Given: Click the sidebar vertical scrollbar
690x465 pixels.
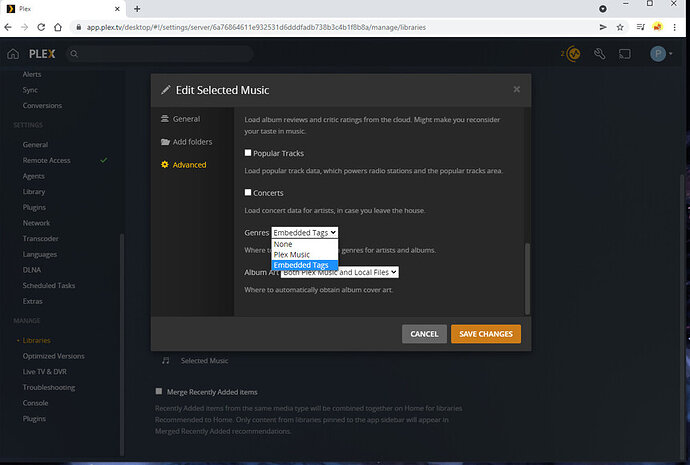Looking at the screenshot, I should point(122,344).
